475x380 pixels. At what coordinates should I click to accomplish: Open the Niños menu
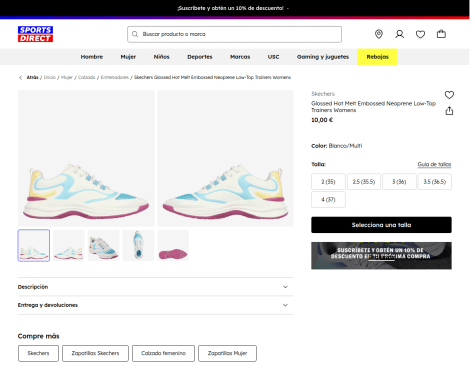click(x=162, y=57)
